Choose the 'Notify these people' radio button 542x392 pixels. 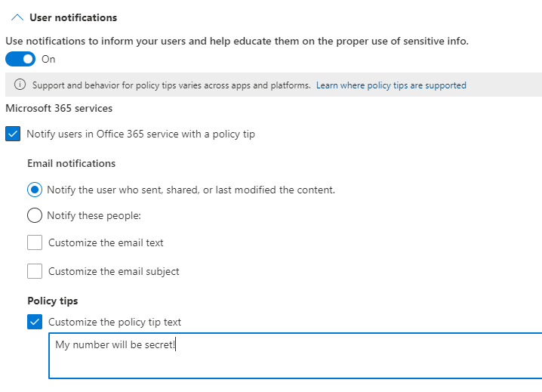click(x=35, y=215)
